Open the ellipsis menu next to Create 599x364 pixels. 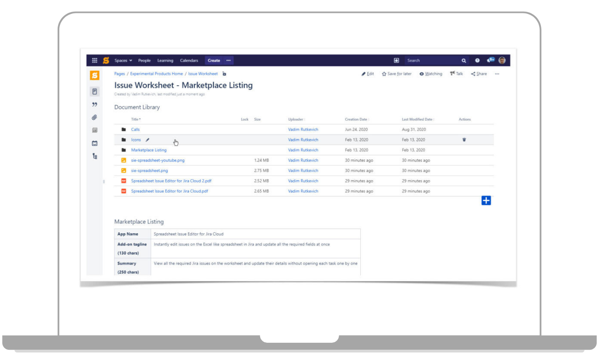pyautogui.click(x=229, y=60)
